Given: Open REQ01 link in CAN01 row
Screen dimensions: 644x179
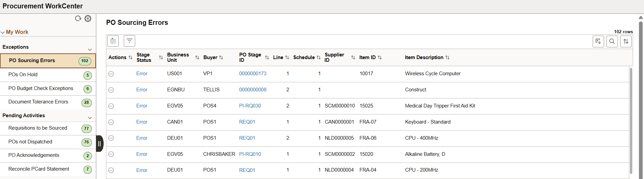Looking at the screenshot, I should coord(247,122).
